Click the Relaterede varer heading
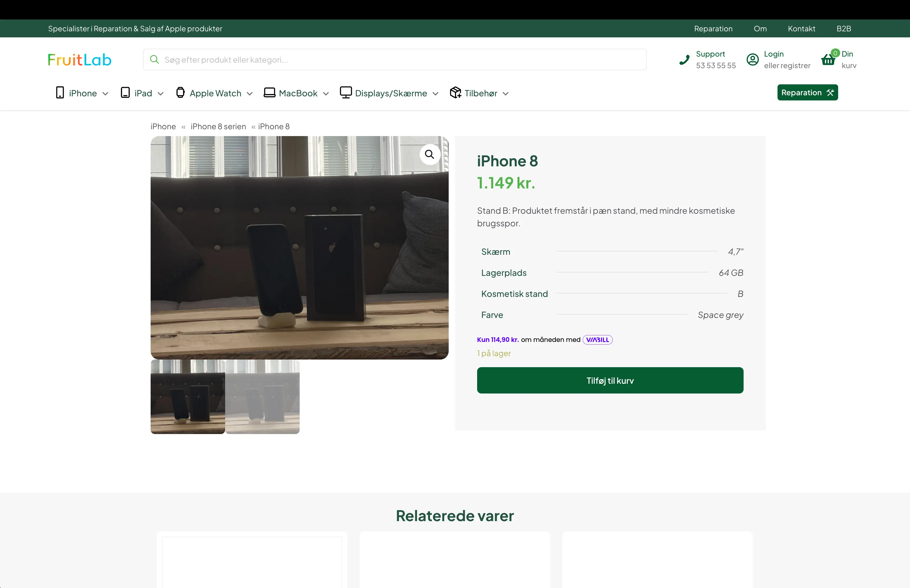This screenshot has height=588, width=910. tap(455, 516)
